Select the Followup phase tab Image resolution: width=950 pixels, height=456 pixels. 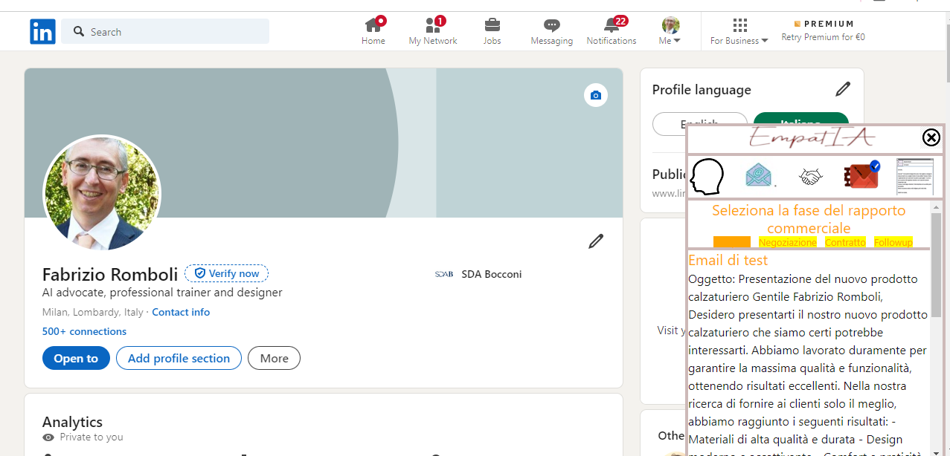pyautogui.click(x=893, y=243)
